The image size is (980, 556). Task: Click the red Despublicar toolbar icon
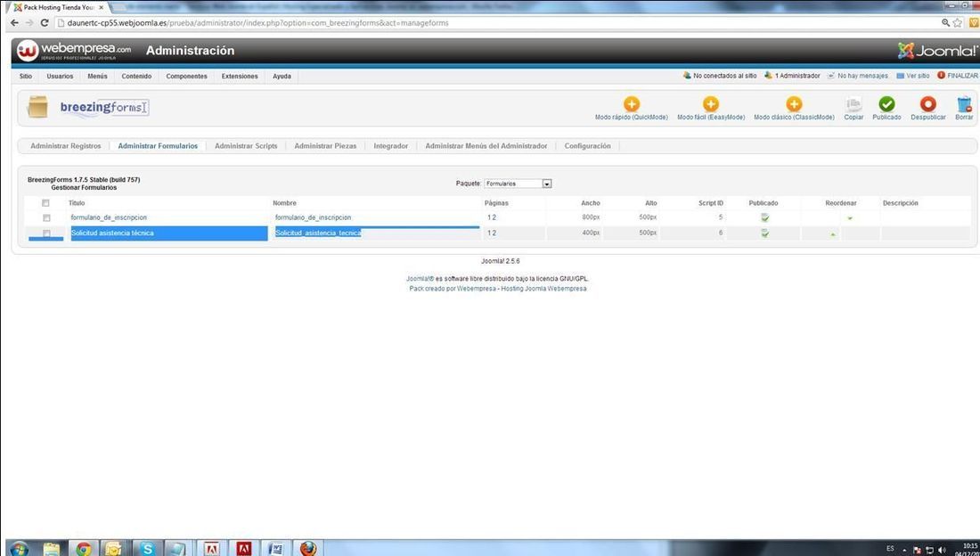pyautogui.click(x=928, y=104)
